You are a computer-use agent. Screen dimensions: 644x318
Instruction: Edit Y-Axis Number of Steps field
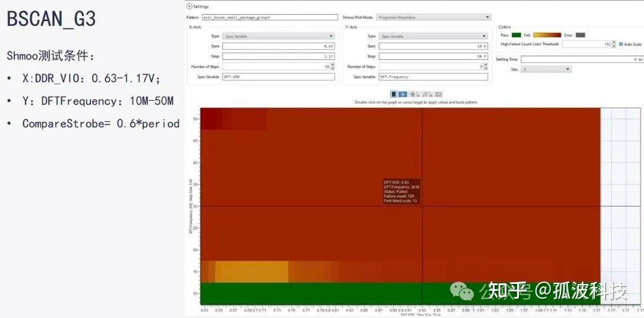coord(431,66)
